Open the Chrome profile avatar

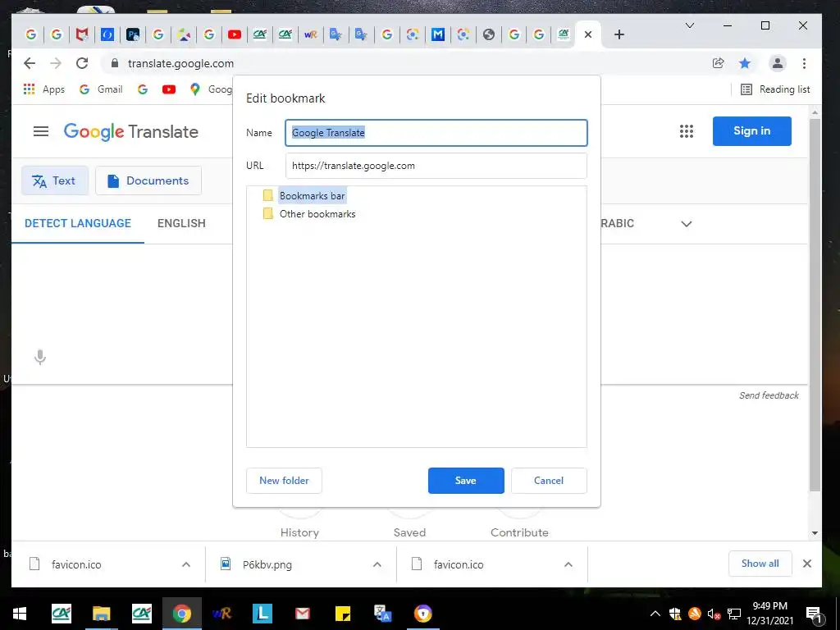[778, 63]
